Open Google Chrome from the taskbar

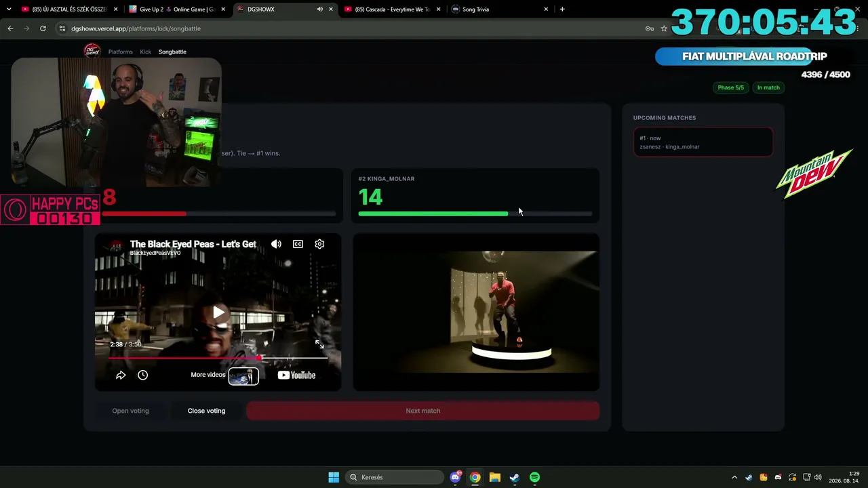point(475,477)
